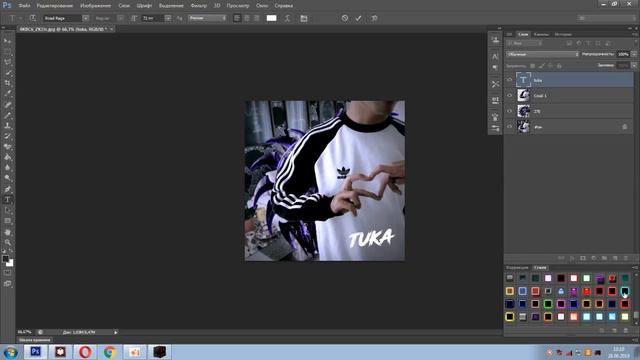Open Photoshop from the Windows taskbar
This screenshot has width=640, height=360.
click(36, 351)
